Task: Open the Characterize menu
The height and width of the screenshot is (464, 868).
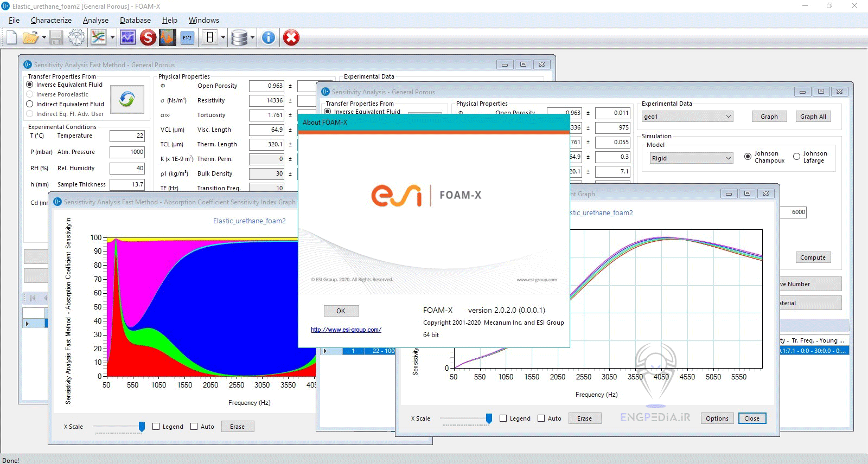Action: coord(51,20)
